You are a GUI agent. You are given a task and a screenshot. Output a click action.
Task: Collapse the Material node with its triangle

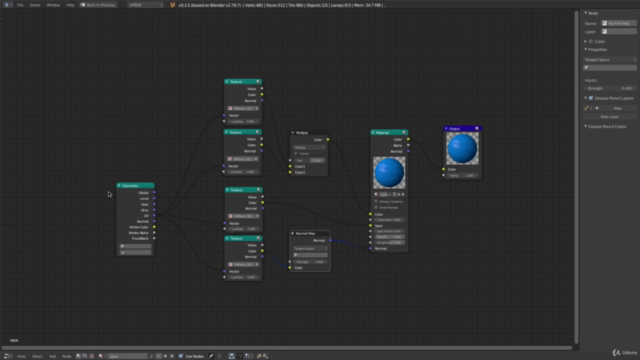click(x=373, y=133)
